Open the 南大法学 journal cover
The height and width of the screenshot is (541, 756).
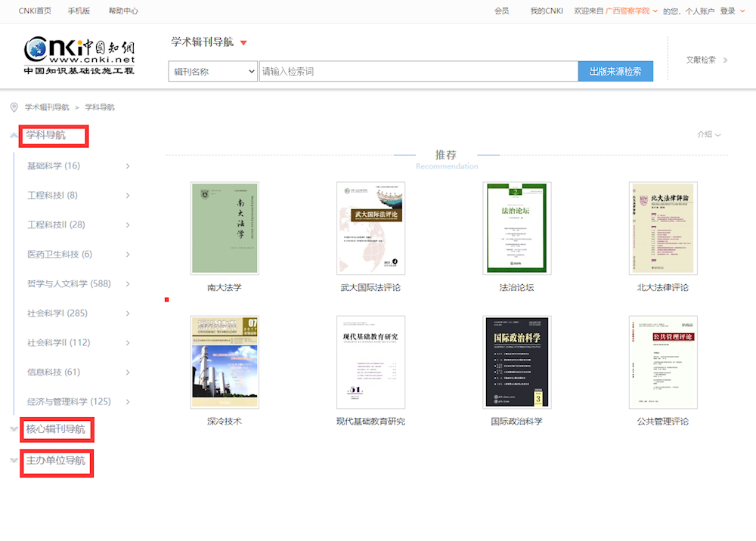tap(225, 228)
